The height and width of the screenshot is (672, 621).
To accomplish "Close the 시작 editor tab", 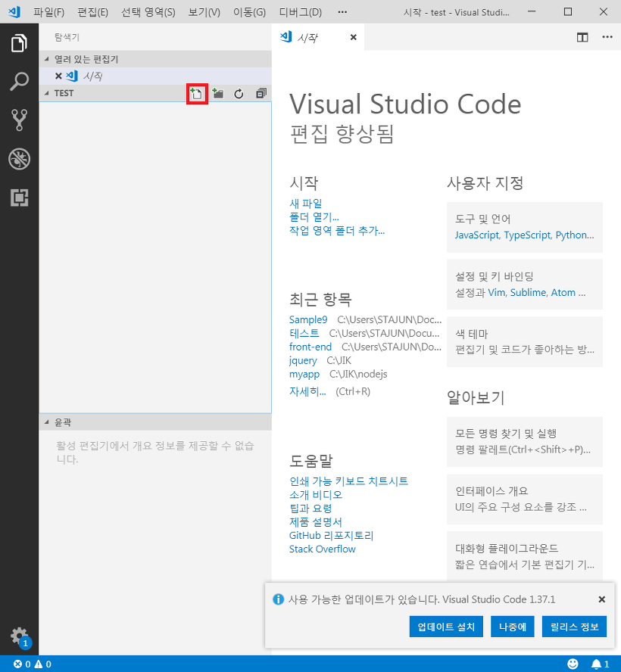I will click(354, 37).
